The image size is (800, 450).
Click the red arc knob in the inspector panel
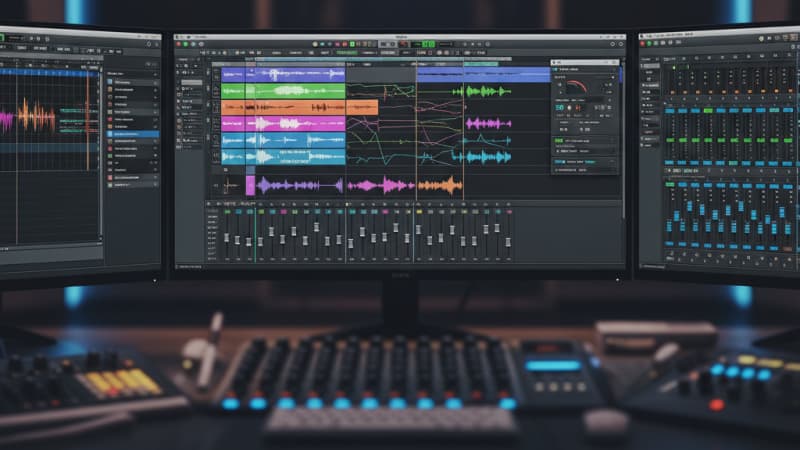tap(576, 88)
